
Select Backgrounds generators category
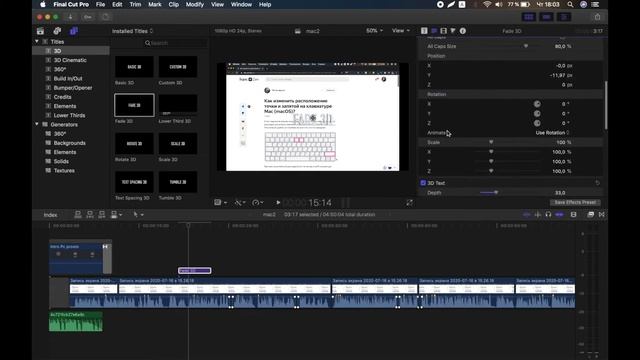click(x=69, y=143)
